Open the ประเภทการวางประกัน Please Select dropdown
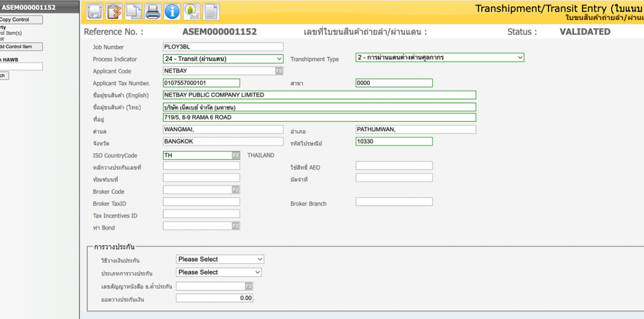The height and width of the screenshot is (319, 644). click(218, 272)
